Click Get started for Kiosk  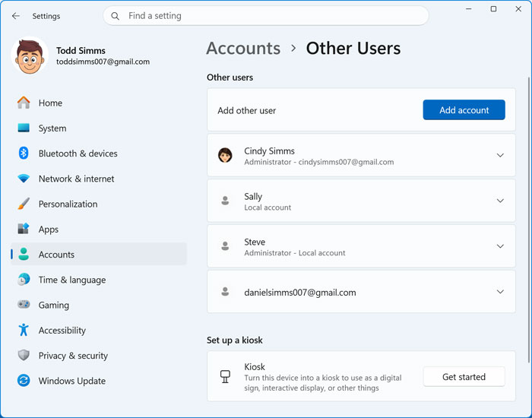[464, 377]
